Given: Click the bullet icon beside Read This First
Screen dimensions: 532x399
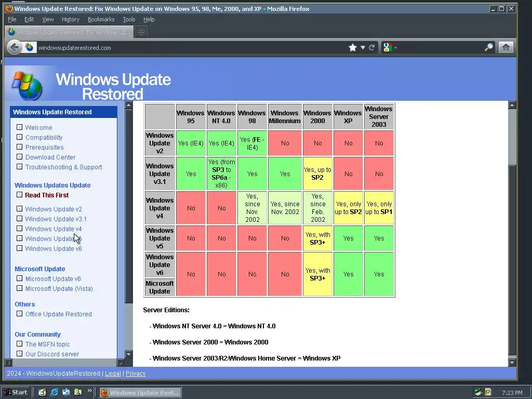Looking at the screenshot, I should pos(19,195).
